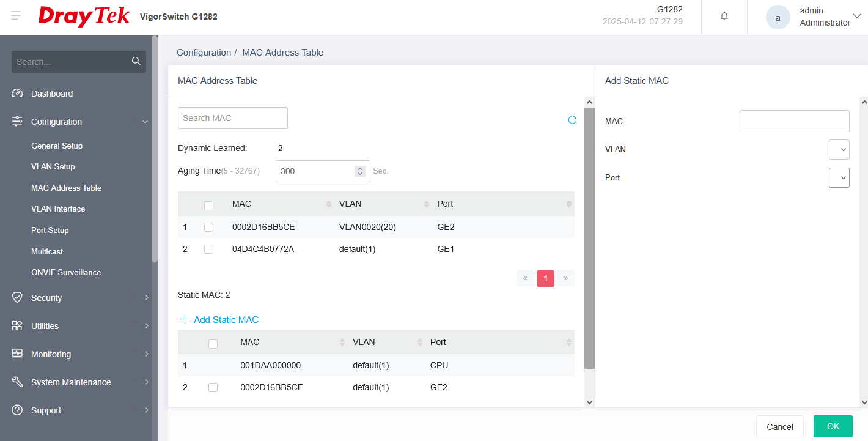Viewport: 868px width, 441px height.
Task: Check the box for MAC 0002D16BB5CE on GE2 in dynamic table
Action: pyautogui.click(x=208, y=227)
